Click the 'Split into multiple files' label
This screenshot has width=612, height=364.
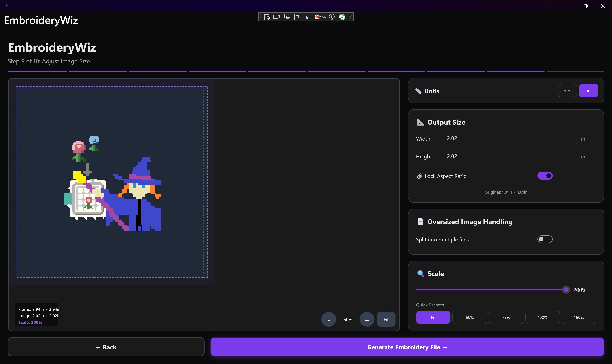(442, 240)
